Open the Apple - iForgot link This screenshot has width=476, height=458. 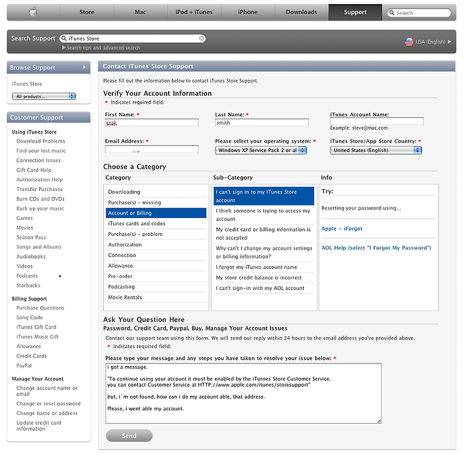click(x=342, y=229)
